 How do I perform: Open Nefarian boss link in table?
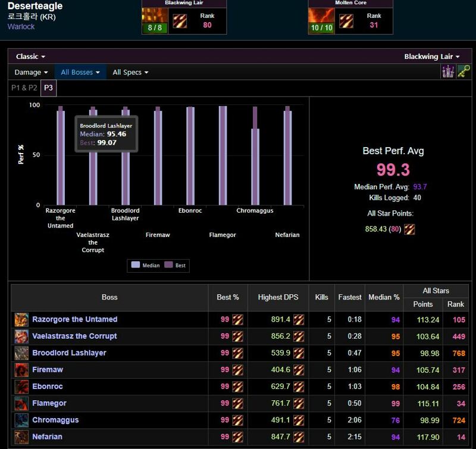pos(48,436)
